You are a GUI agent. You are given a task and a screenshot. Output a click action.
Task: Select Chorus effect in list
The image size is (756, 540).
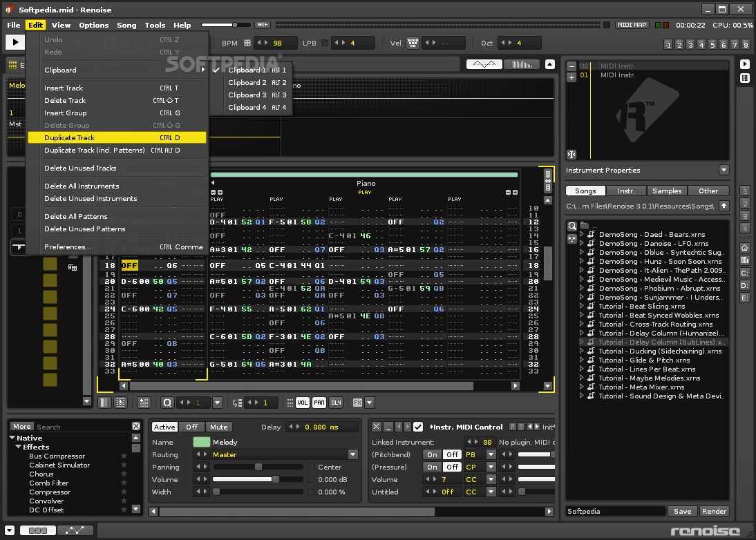[x=41, y=474]
